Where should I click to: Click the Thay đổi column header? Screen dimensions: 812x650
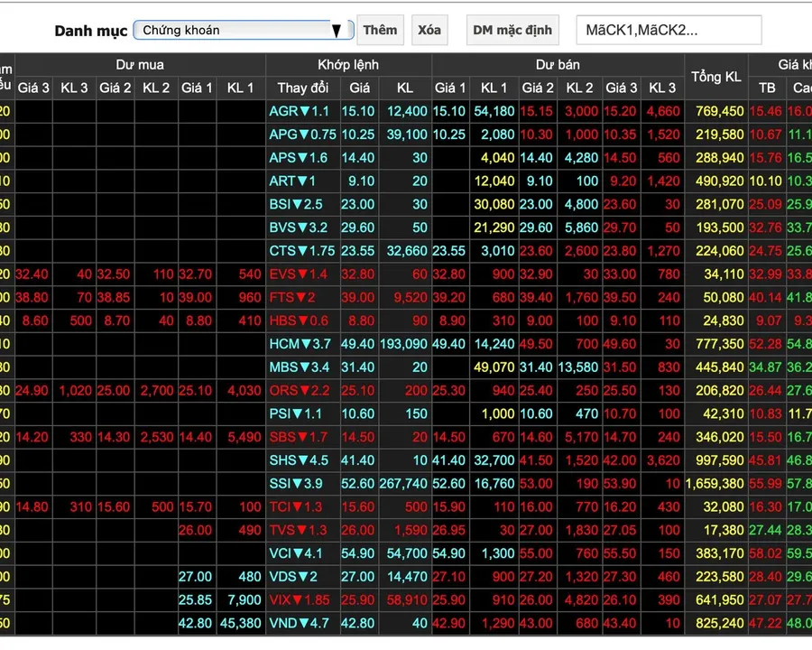[x=303, y=88]
